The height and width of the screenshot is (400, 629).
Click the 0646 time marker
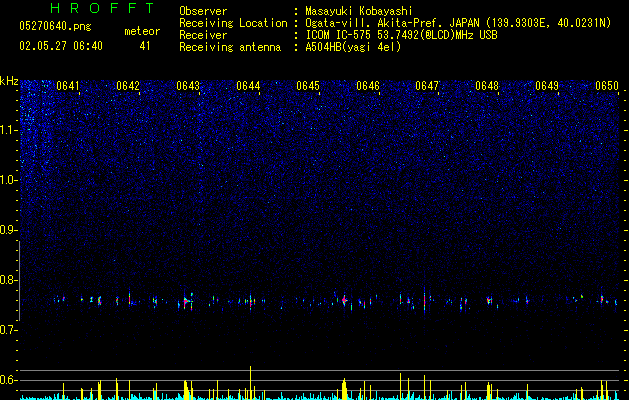click(368, 86)
